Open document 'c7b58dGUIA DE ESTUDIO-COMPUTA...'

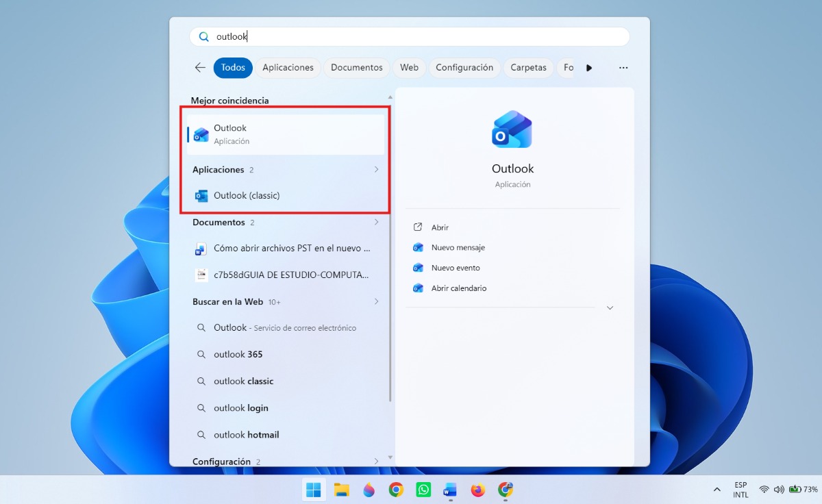point(286,275)
